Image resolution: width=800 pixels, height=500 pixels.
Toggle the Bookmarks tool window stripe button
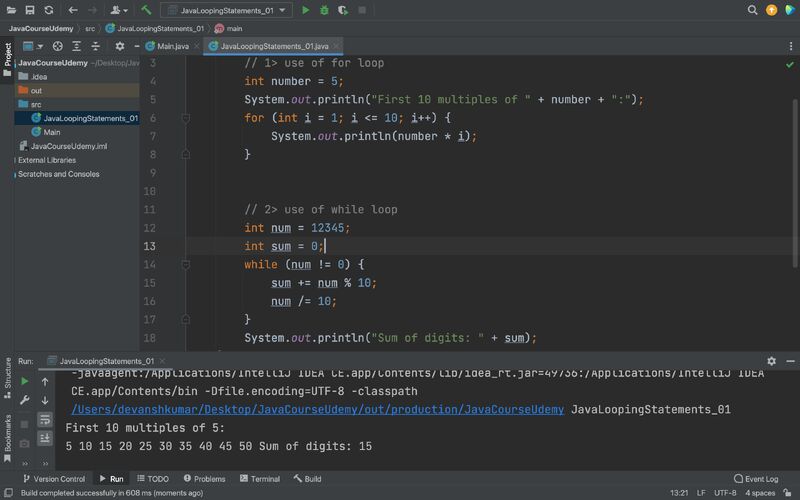click(7, 438)
